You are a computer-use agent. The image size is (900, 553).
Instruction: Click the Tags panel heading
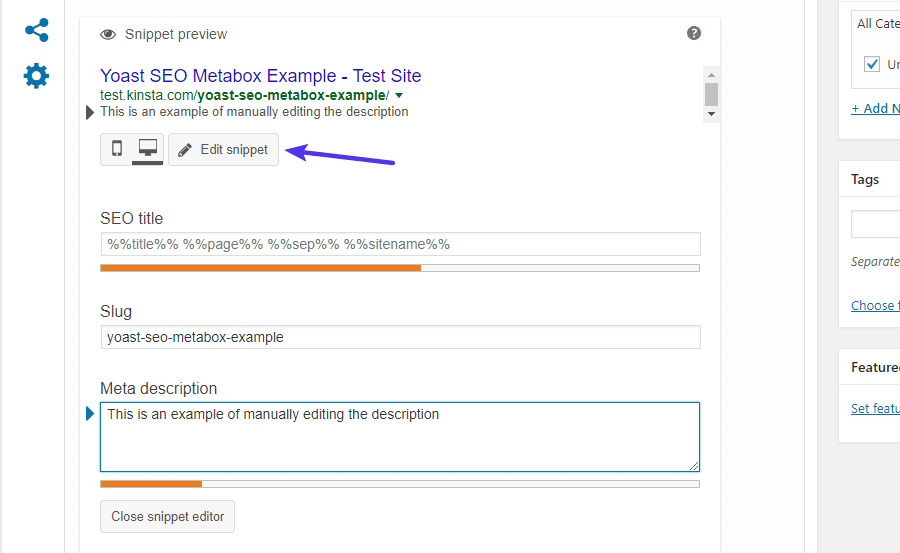pos(865,180)
